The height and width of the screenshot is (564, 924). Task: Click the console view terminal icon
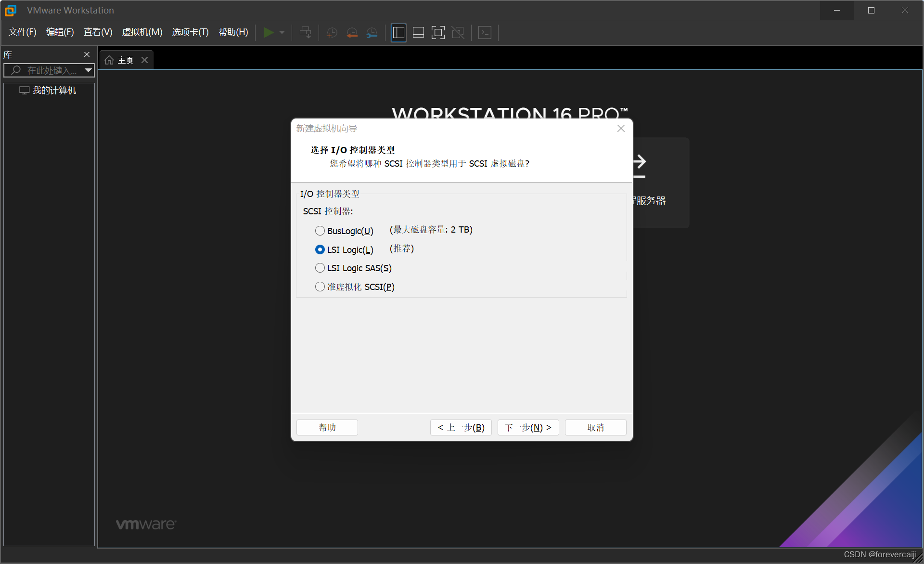pos(485,33)
